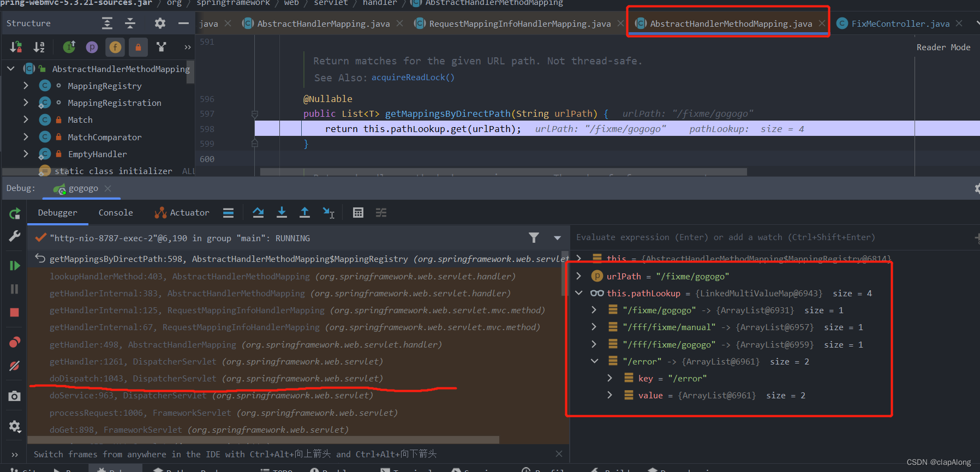Open Modify Run Configuration wrench

(15, 236)
